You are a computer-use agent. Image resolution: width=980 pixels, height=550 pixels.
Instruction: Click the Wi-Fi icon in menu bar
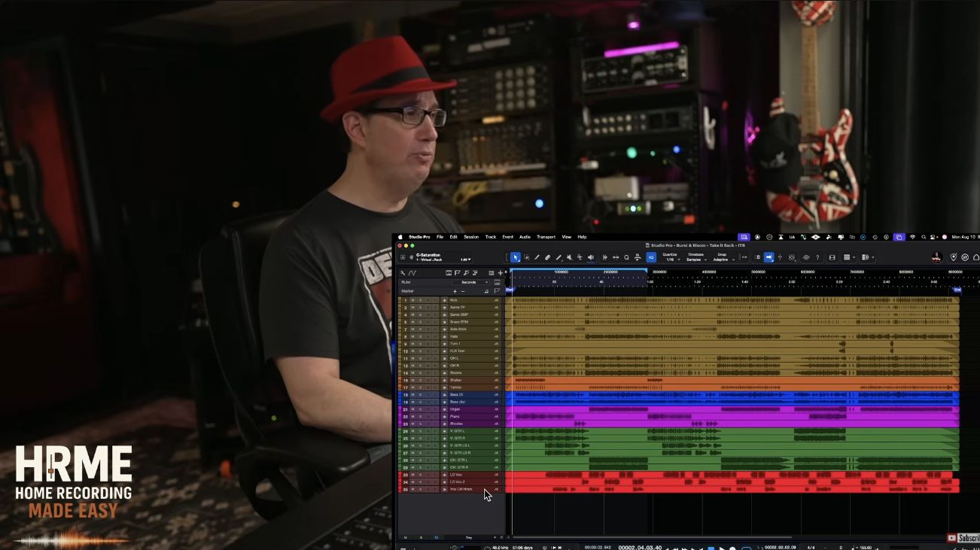click(912, 237)
